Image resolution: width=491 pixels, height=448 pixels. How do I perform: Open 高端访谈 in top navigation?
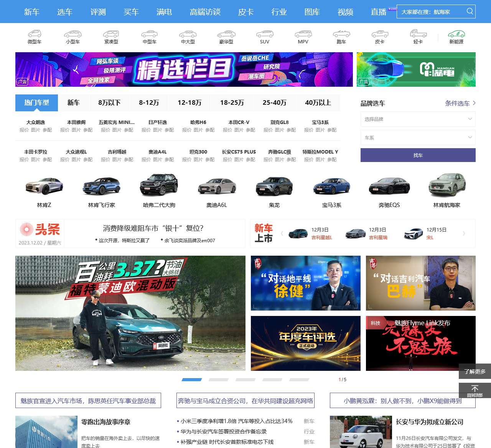[x=205, y=12]
